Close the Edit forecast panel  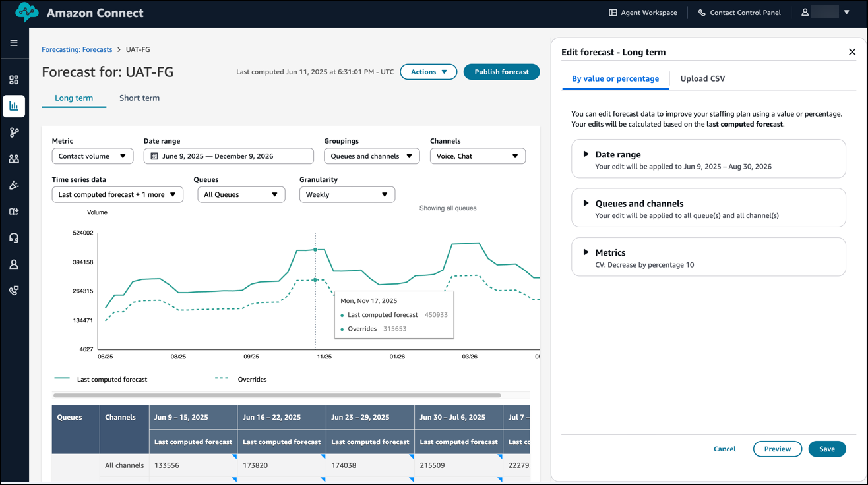(852, 52)
